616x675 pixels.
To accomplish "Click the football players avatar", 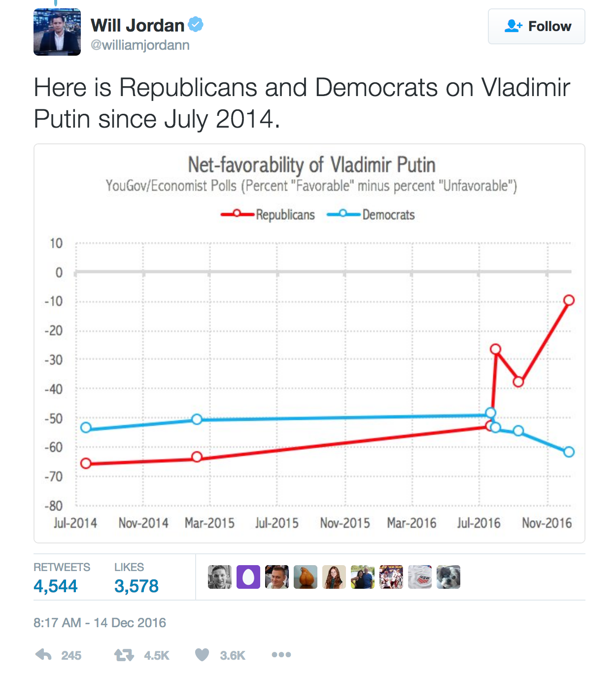I will point(391,577).
